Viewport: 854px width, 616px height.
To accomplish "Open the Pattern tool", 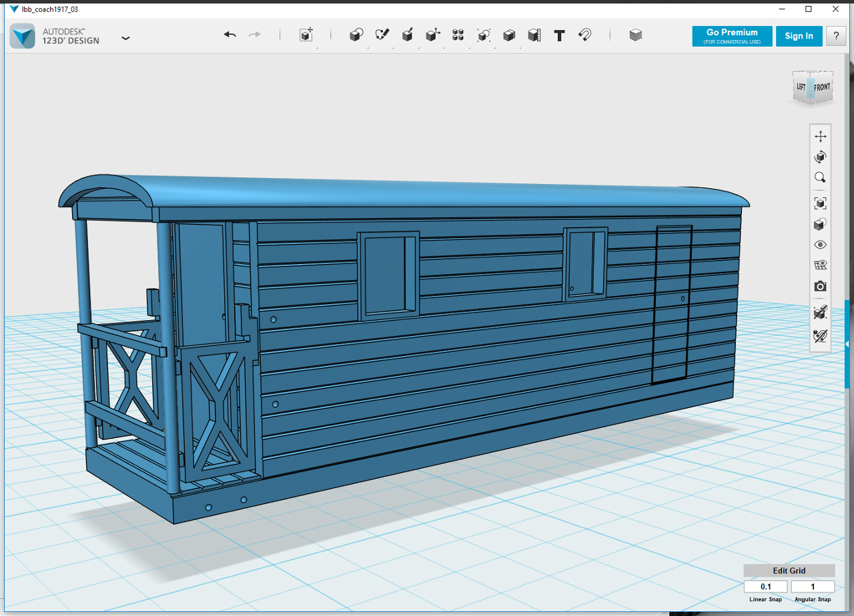I will tap(458, 35).
